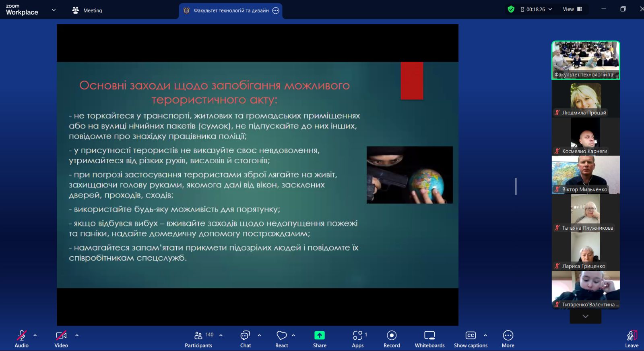Screen dimensions: 644x351
Task: Leave the meeting
Action: point(632,338)
